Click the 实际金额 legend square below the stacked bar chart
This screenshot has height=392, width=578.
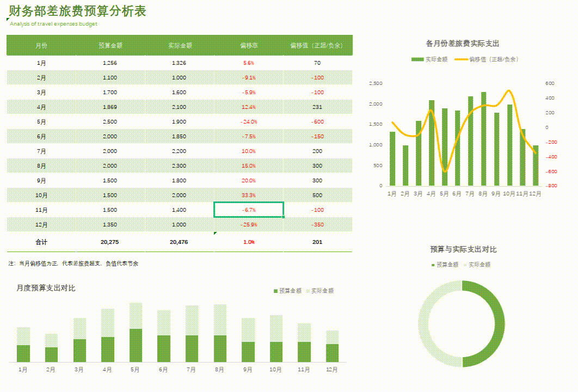(308, 291)
